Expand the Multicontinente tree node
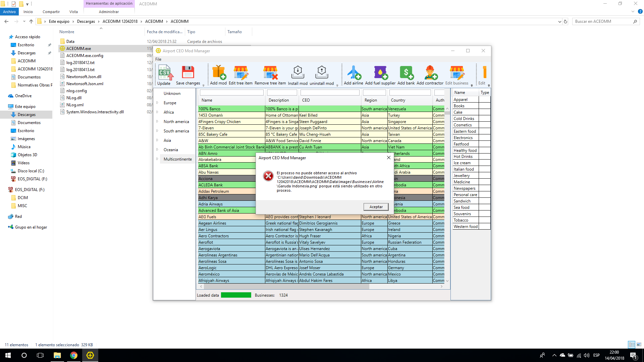The width and height of the screenshot is (644, 362). [157, 159]
